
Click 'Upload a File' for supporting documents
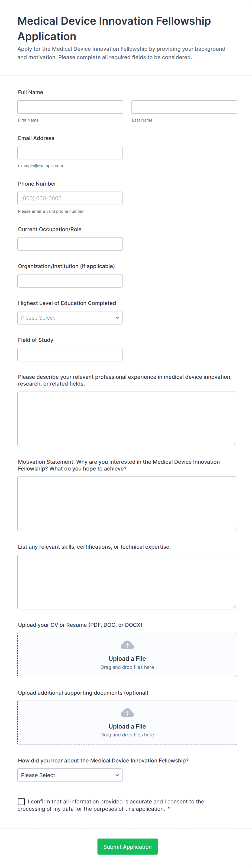(127, 726)
